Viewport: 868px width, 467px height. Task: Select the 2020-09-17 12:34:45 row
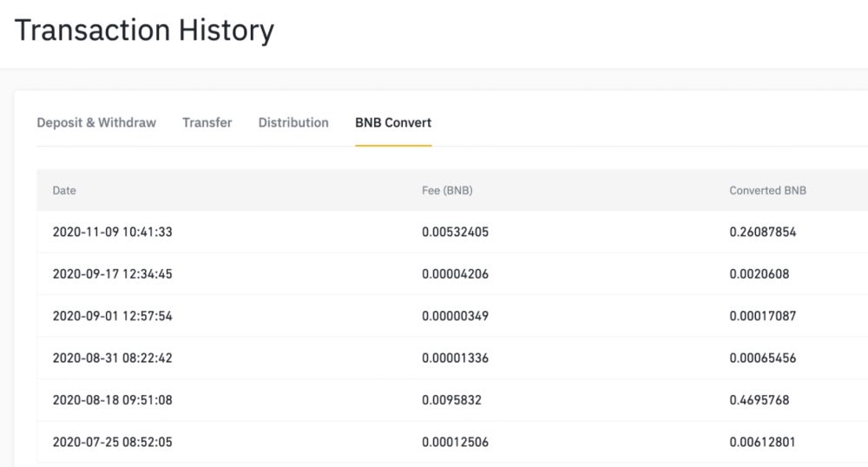click(452, 274)
